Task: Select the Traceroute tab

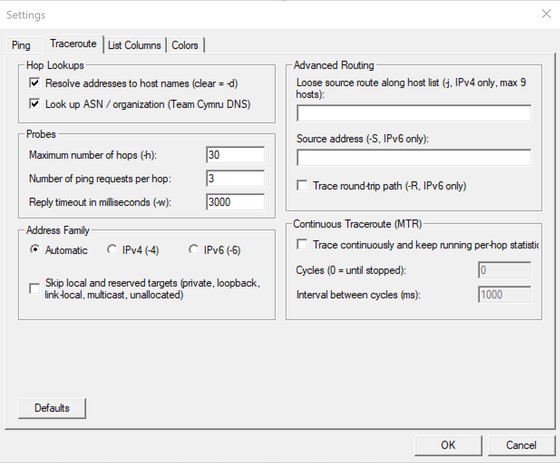Action: (x=73, y=44)
